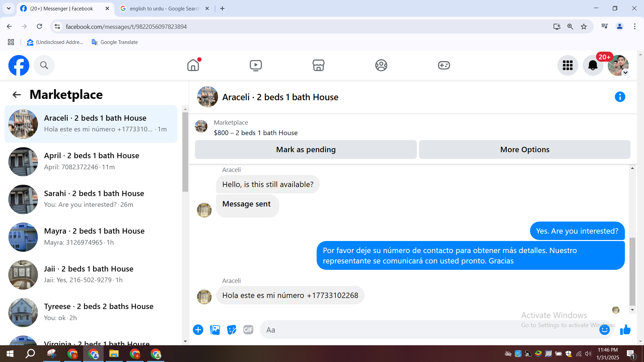
Task: Open April conversation in list
Action: (91, 162)
